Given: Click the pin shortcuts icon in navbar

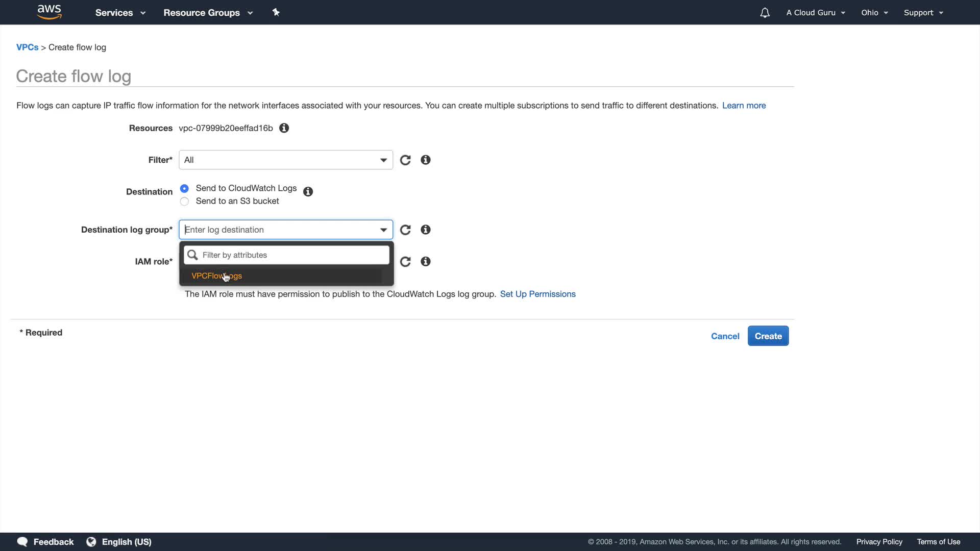Looking at the screenshot, I should 276,12.
